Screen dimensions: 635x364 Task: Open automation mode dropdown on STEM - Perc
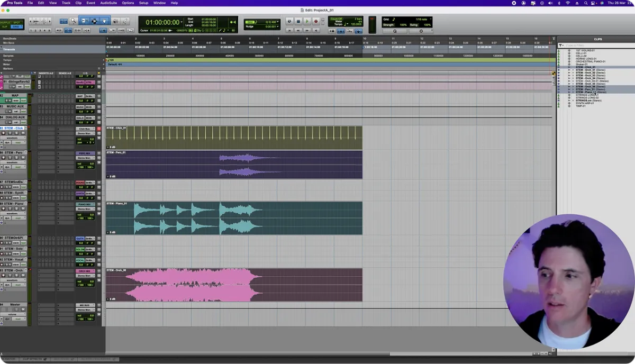18,167
